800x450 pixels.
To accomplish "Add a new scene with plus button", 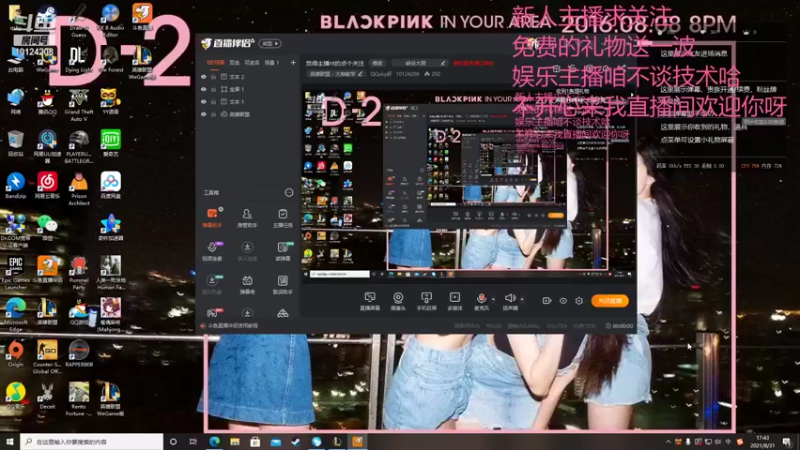I will pyautogui.click(x=293, y=63).
